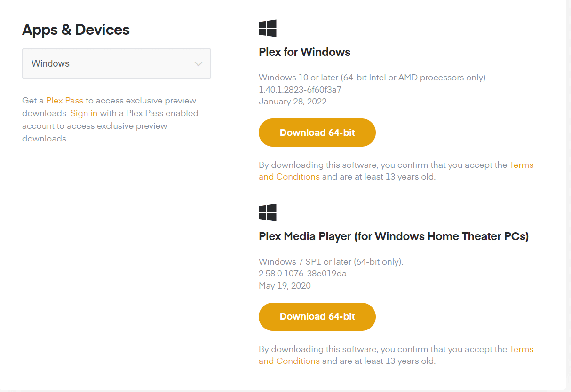The height and width of the screenshot is (392, 571).
Task: Click the May 19, 2020 release date
Action: (x=285, y=286)
